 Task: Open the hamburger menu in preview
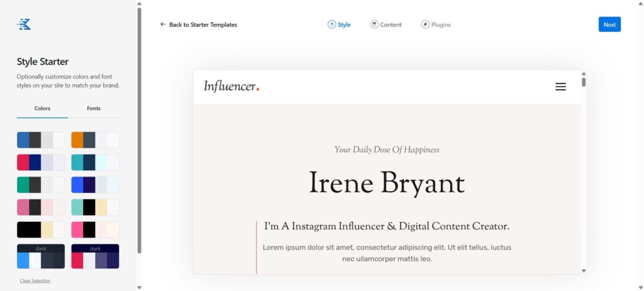click(x=560, y=87)
